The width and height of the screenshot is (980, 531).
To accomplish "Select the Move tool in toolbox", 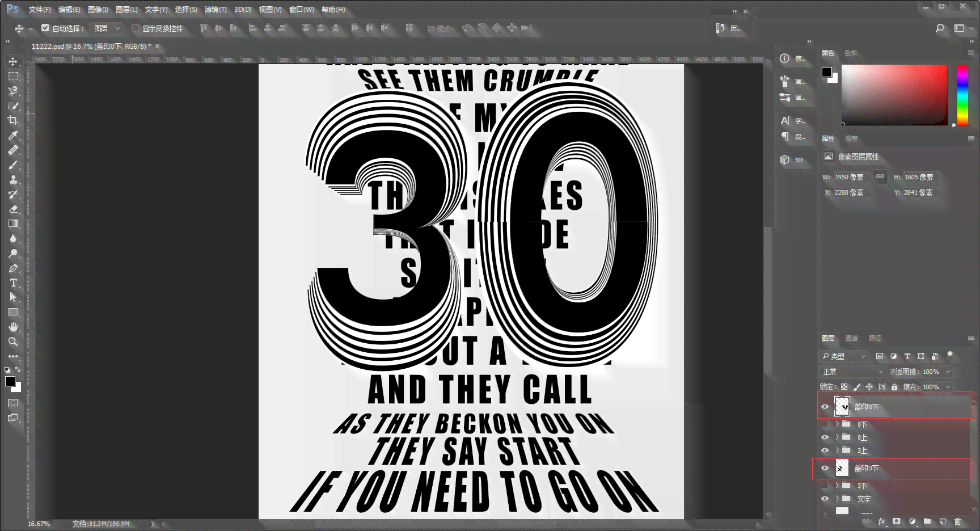I will (x=13, y=61).
